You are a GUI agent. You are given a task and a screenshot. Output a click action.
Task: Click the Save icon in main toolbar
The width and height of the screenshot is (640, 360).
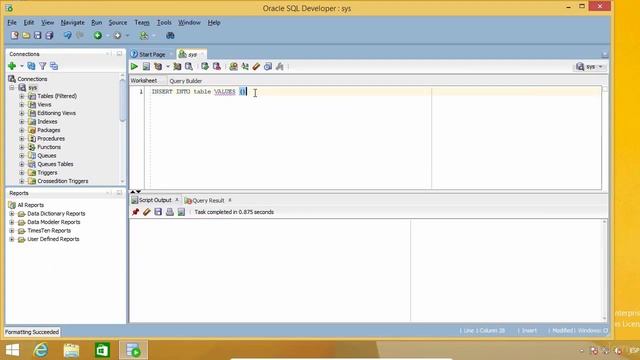coord(38,36)
